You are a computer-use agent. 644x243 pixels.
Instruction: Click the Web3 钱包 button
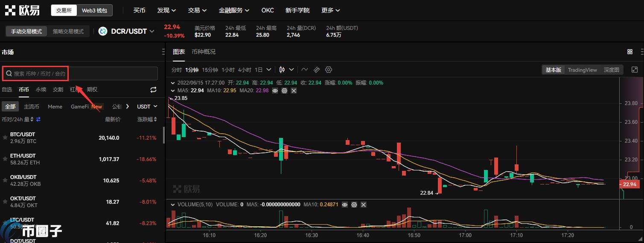[x=95, y=10]
